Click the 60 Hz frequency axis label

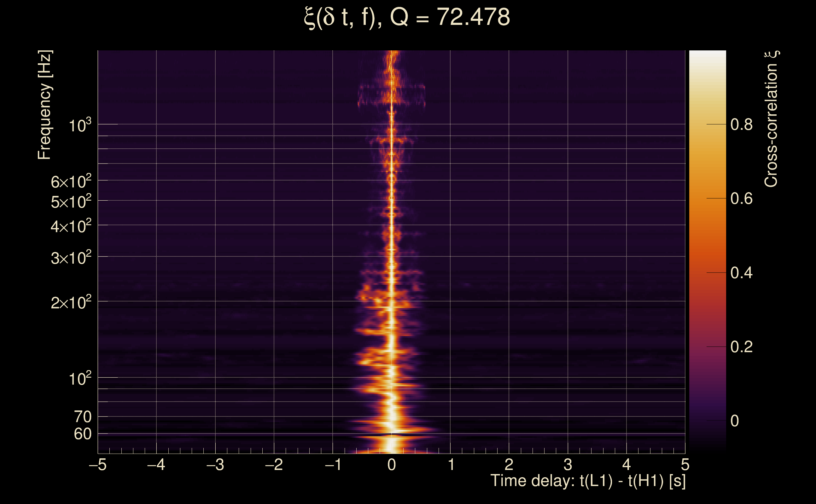[83, 434]
